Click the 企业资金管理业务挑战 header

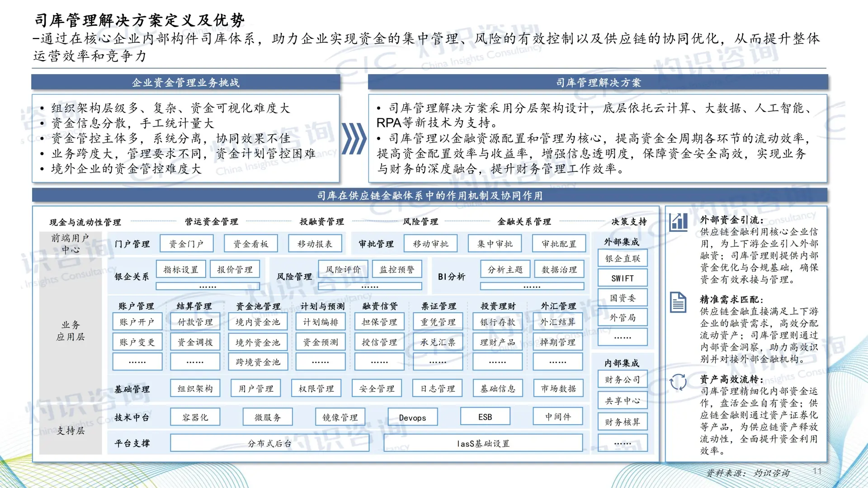pos(185,83)
